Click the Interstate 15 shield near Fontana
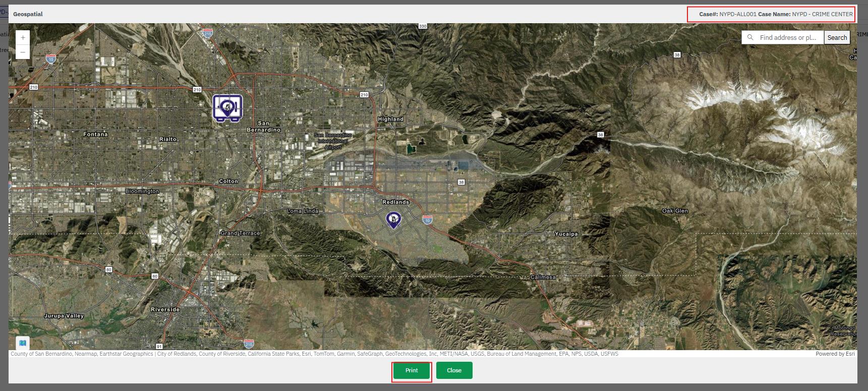868x391 pixels. (x=50, y=59)
